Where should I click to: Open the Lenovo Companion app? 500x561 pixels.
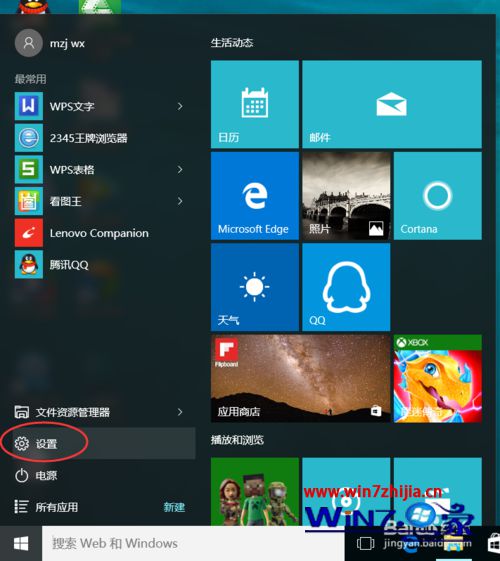coord(100,233)
